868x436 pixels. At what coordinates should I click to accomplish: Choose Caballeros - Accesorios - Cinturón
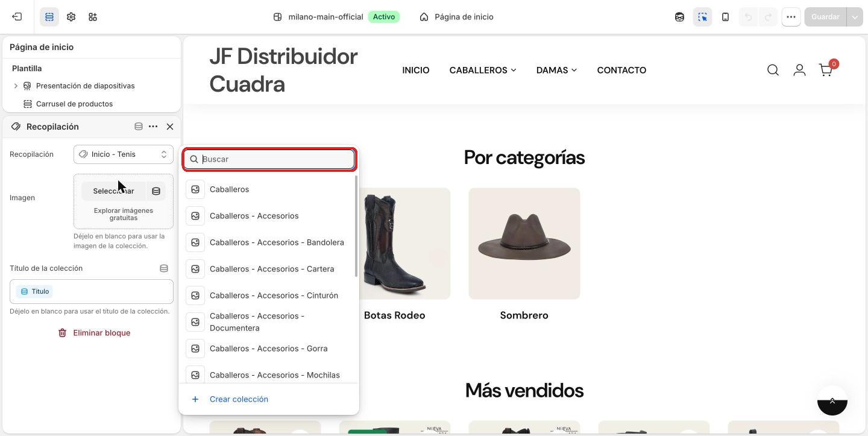coord(269,295)
